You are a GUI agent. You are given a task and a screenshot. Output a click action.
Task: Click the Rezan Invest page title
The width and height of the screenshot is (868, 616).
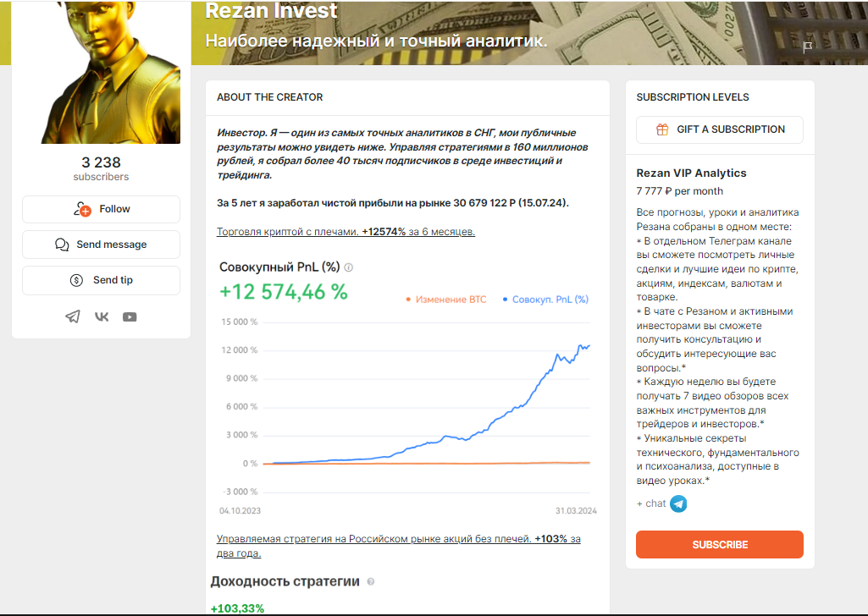pyautogui.click(x=271, y=10)
